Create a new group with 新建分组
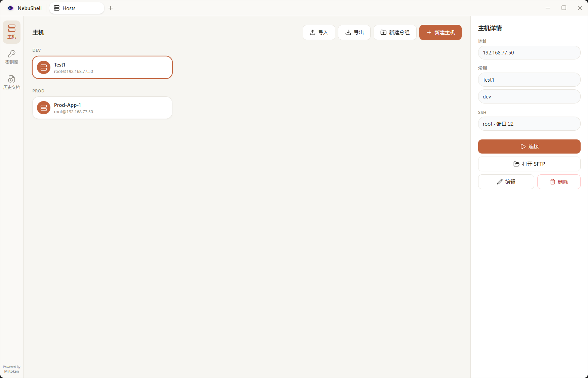This screenshot has height=378, width=588. (395, 32)
